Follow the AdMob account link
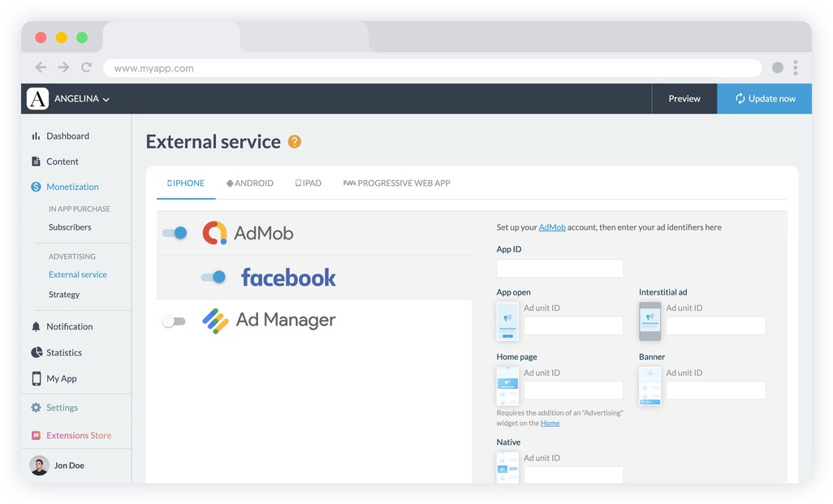Viewport: 833px width, 504px height. [552, 227]
